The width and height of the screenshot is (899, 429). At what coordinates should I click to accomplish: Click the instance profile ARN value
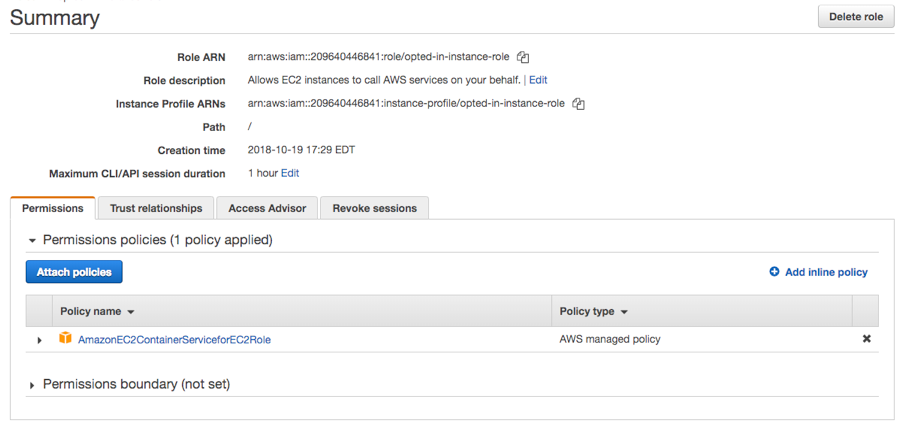pyautogui.click(x=406, y=104)
